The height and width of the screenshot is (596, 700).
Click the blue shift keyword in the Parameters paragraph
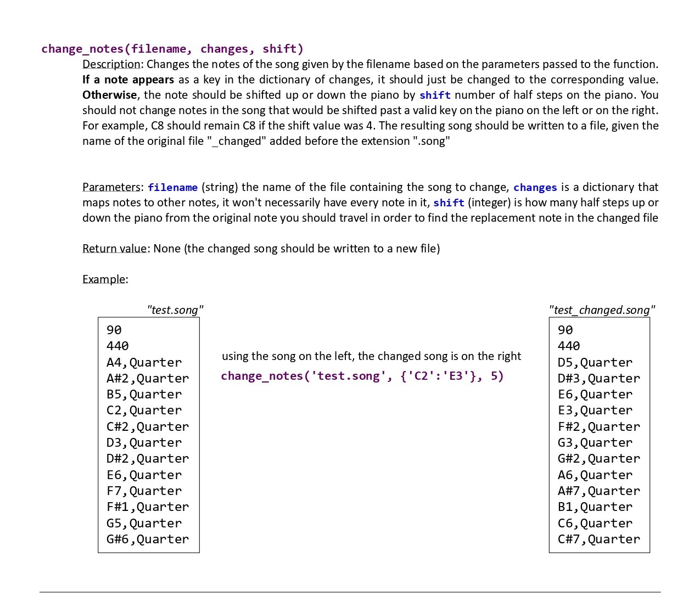pyautogui.click(x=449, y=203)
